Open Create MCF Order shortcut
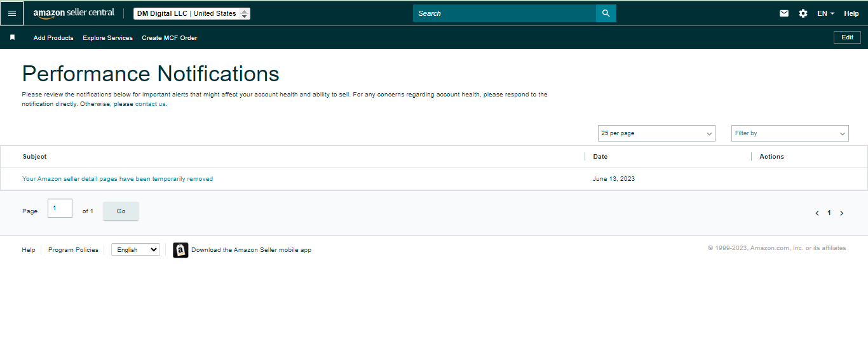The image size is (868, 363). pyautogui.click(x=170, y=38)
